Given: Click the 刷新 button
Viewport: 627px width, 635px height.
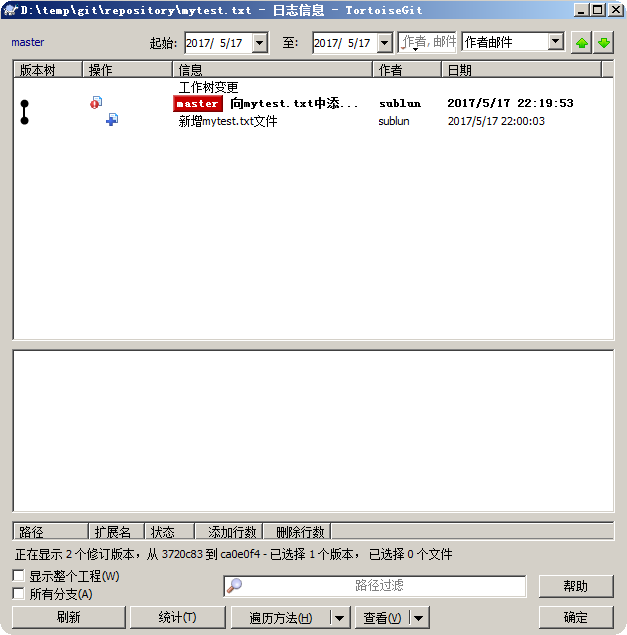Looking at the screenshot, I should click(x=69, y=618).
